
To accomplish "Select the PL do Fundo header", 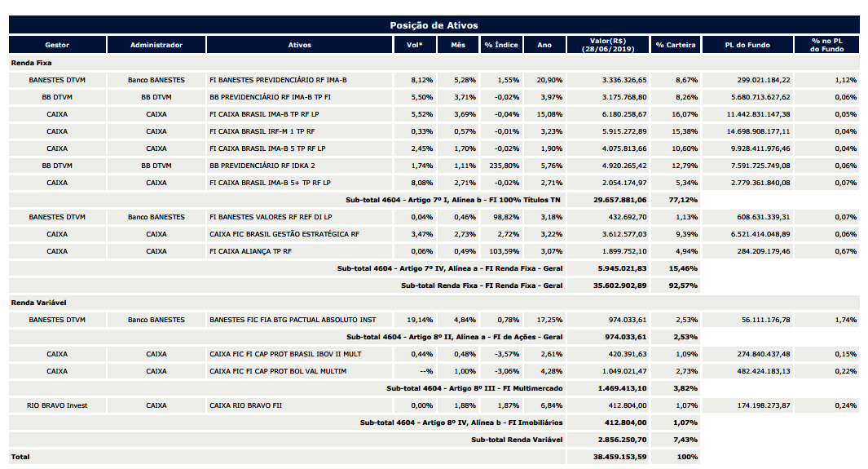I will (747, 45).
